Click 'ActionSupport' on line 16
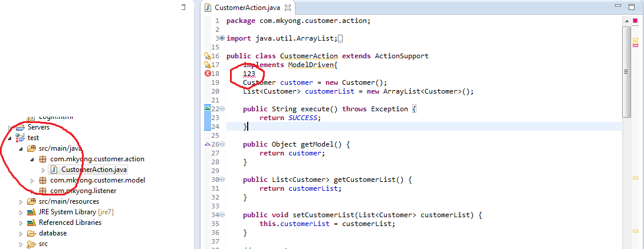The width and height of the screenshot is (644, 249). [401, 56]
